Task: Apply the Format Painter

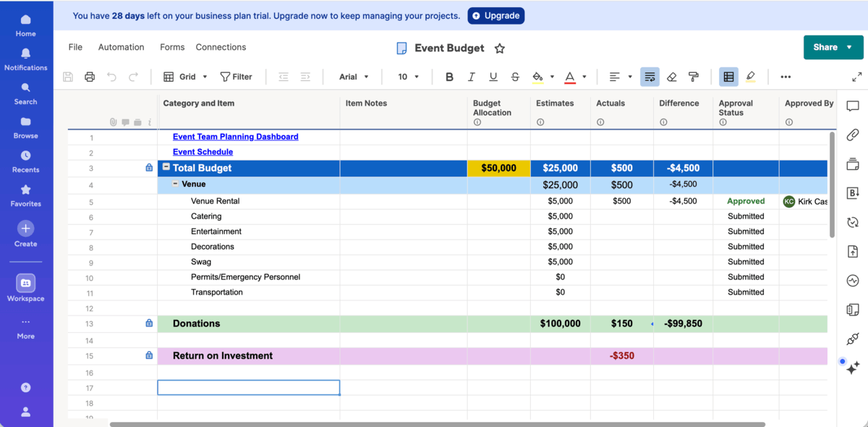Action: (x=693, y=76)
